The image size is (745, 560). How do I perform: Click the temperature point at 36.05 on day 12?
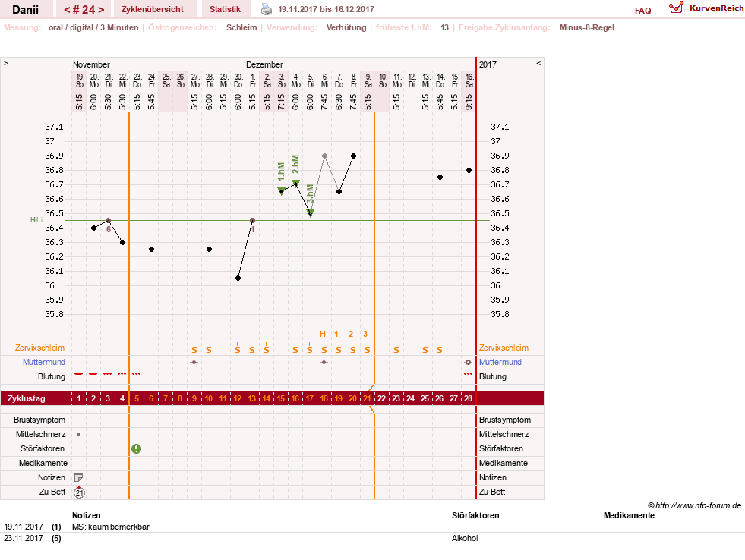(238, 278)
